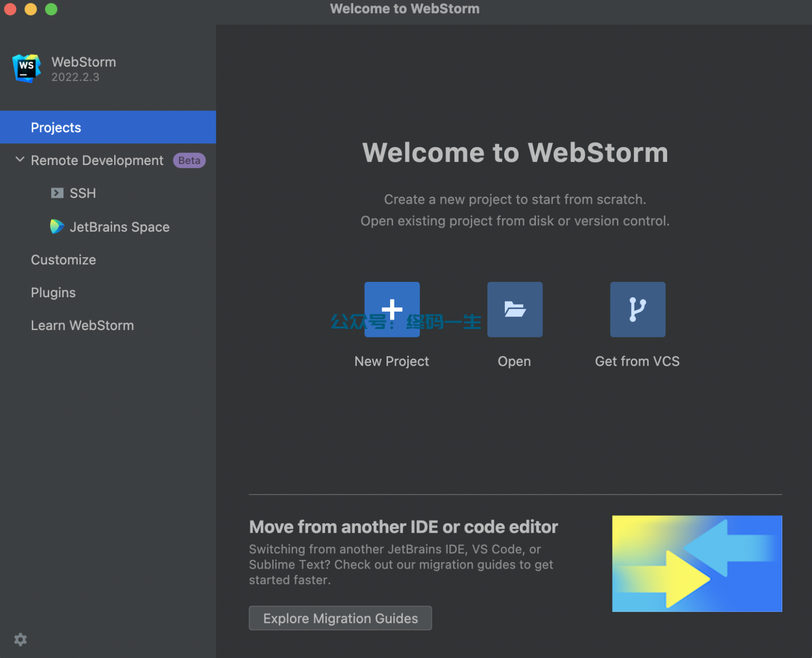Image resolution: width=812 pixels, height=658 pixels.
Task: Click the Open folder icon
Action: coord(514,309)
